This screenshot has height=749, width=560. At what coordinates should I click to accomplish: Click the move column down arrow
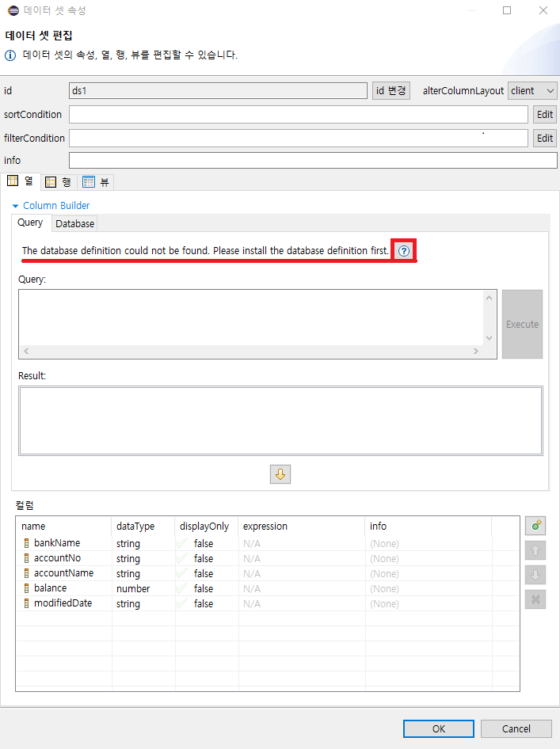pos(535,574)
